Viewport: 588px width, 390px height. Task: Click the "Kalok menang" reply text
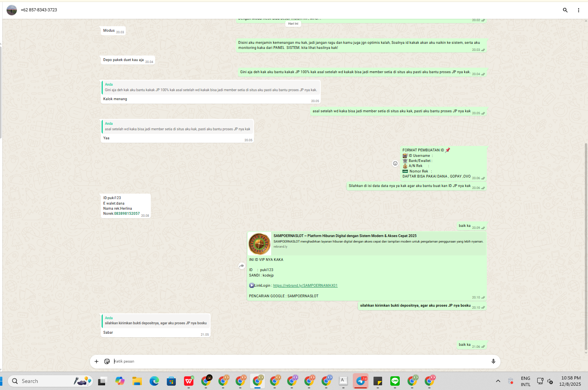(x=115, y=99)
